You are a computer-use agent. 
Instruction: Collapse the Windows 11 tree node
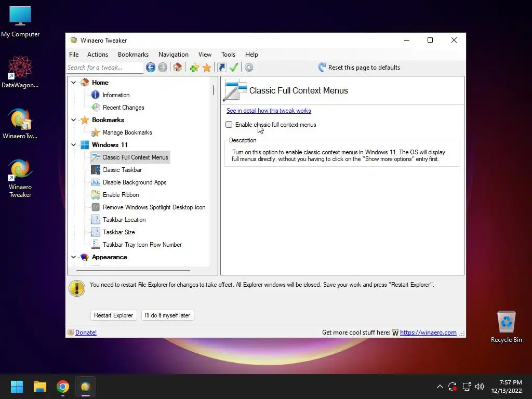[x=73, y=145]
